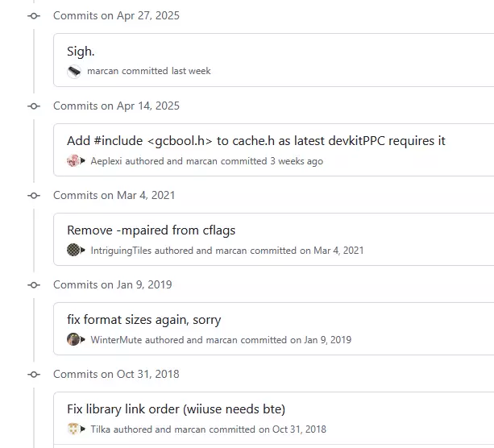The image size is (494, 448).
Task: Open "fix format sizes again, sorry" commit
Action: click(x=143, y=320)
